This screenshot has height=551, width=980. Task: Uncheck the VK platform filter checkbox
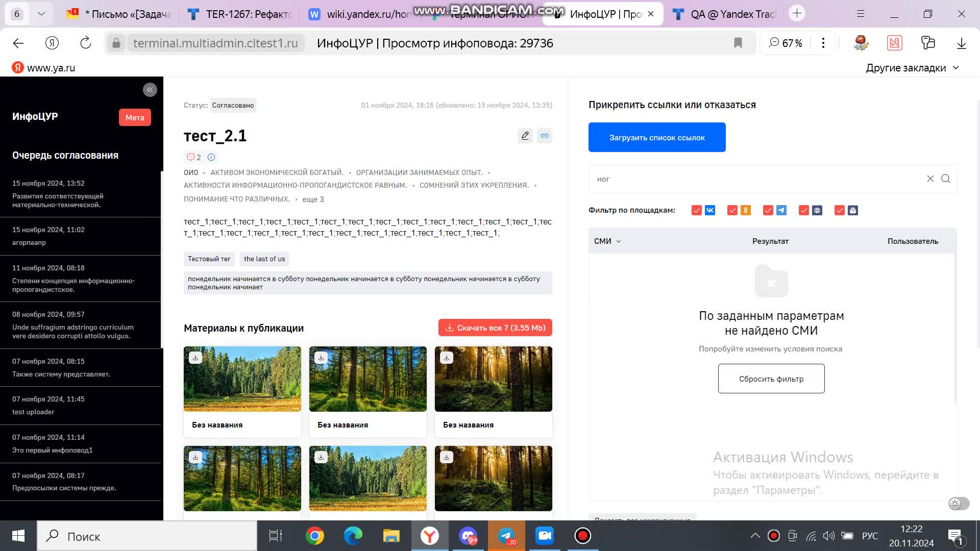pos(696,210)
